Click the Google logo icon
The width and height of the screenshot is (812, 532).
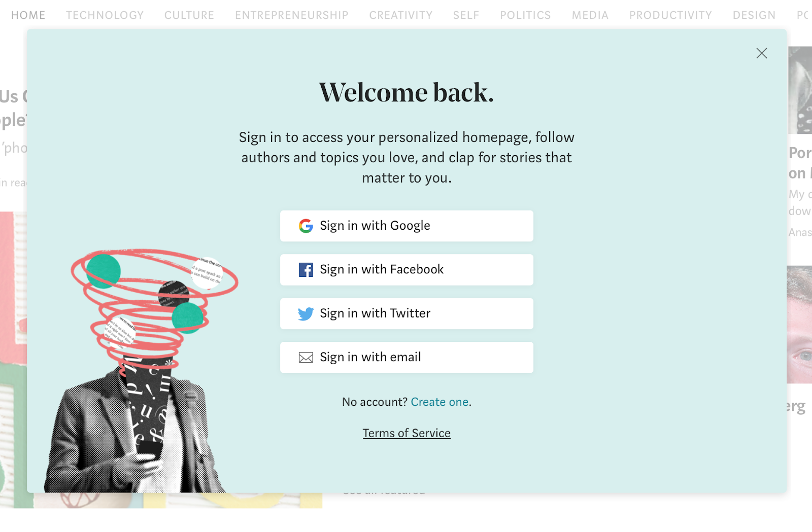[x=306, y=226]
